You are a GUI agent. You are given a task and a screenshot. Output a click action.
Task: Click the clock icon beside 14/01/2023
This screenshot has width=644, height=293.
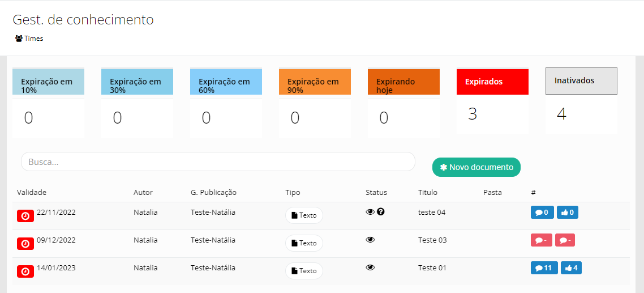pos(25,271)
